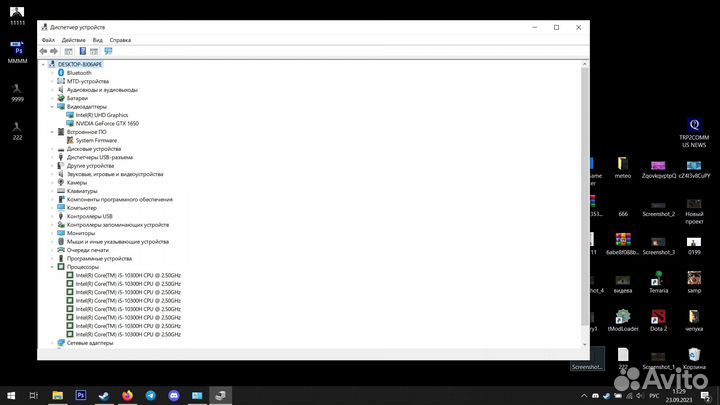Click the Device Manager taskbar button
The width and height of the screenshot is (720, 405).
221,395
